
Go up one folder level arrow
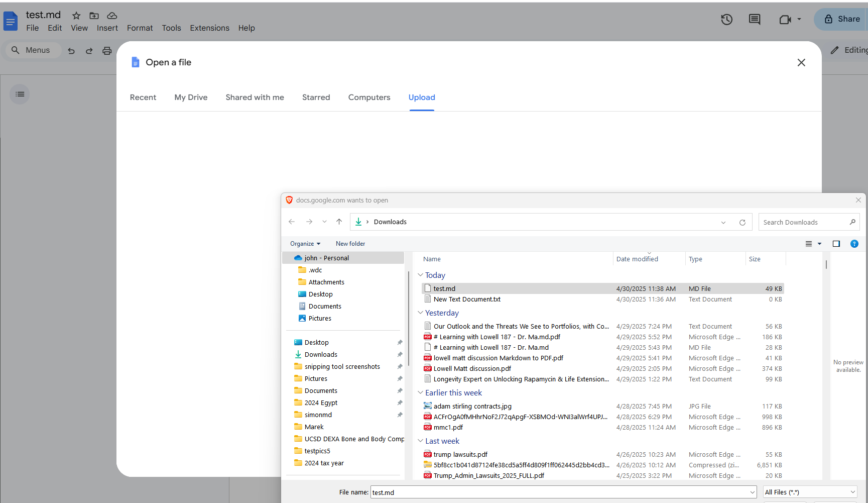(x=339, y=222)
